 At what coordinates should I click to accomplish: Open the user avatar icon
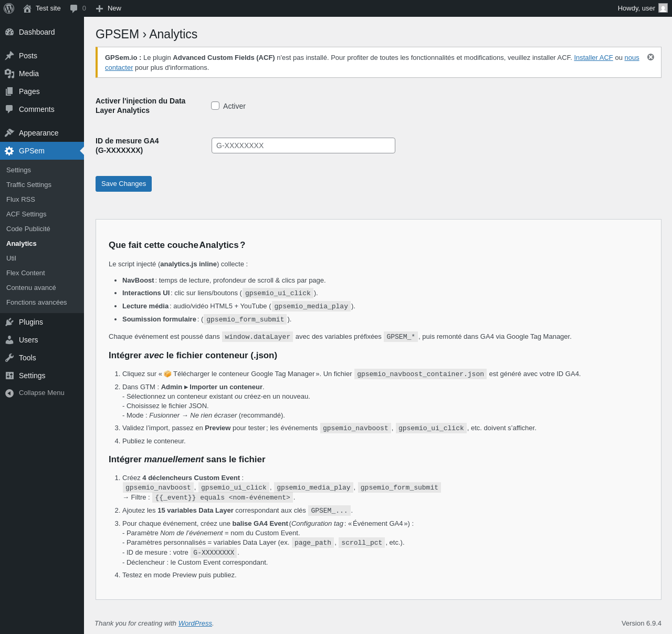(663, 8)
